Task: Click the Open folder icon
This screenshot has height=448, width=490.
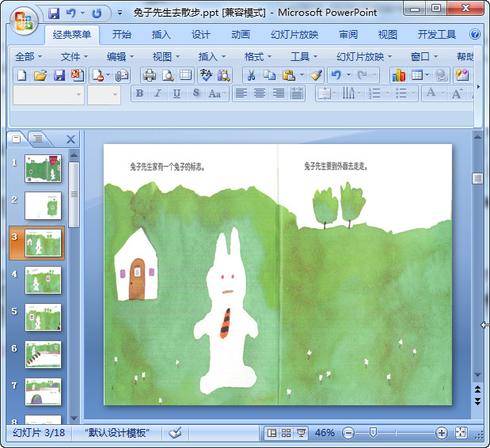Action: click(x=40, y=75)
